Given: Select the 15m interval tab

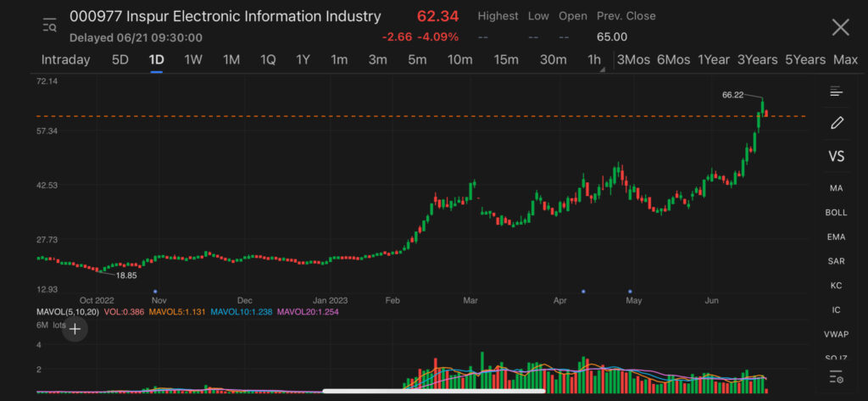Looking at the screenshot, I should pos(507,60).
